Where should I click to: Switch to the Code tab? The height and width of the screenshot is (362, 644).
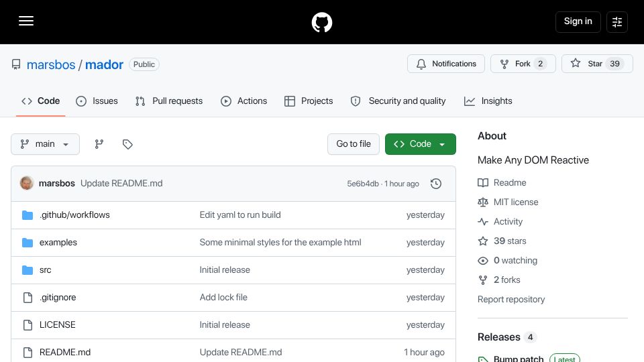click(x=41, y=101)
